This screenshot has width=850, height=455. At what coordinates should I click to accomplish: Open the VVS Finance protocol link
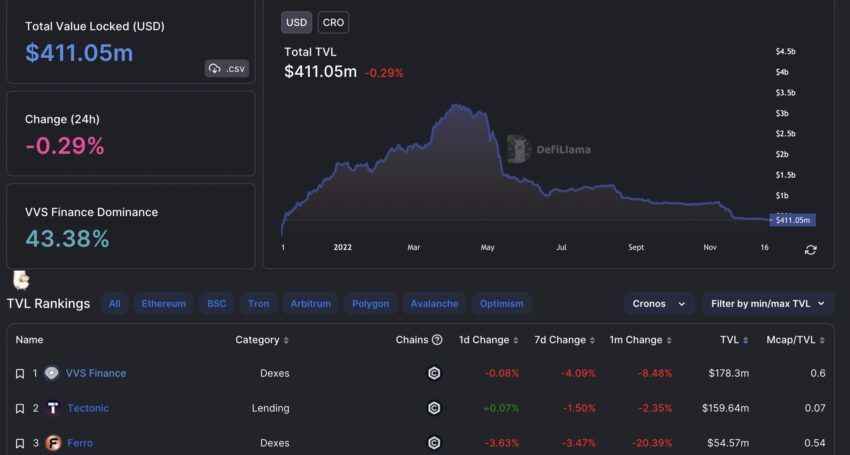pos(96,373)
